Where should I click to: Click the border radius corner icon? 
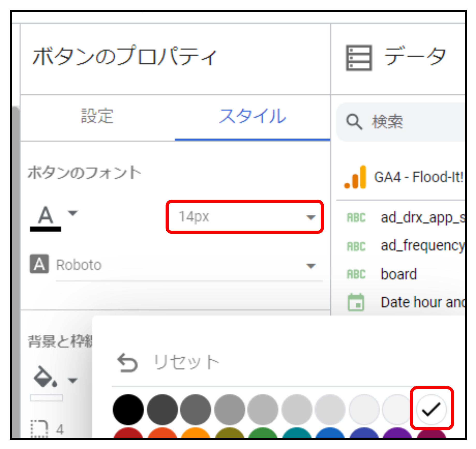39,429
